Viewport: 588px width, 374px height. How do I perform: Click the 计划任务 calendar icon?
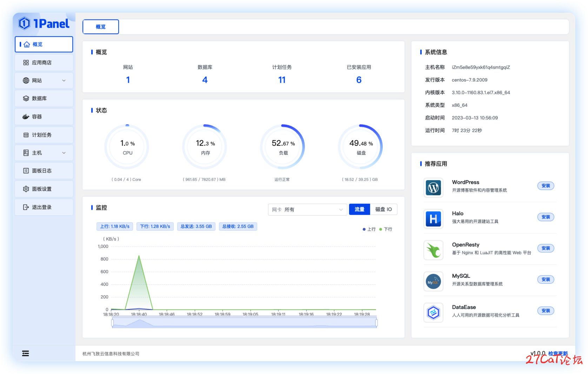pos(26,135)
